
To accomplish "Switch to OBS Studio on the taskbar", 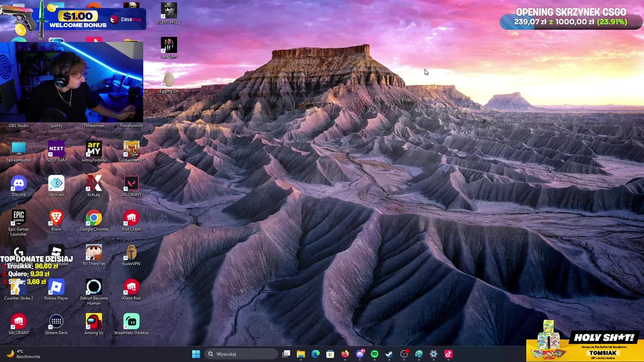I will (x=404, y=354).
